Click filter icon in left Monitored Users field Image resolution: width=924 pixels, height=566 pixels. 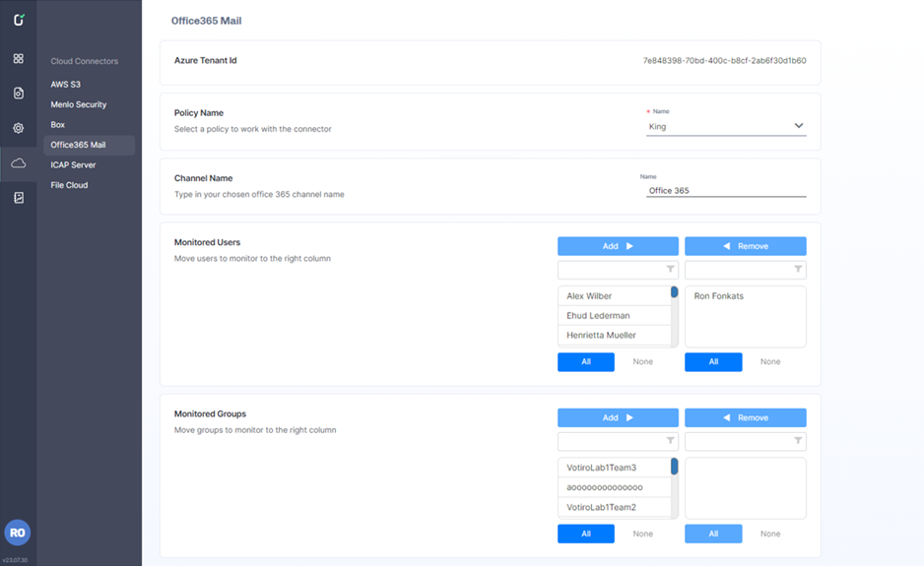670,269
